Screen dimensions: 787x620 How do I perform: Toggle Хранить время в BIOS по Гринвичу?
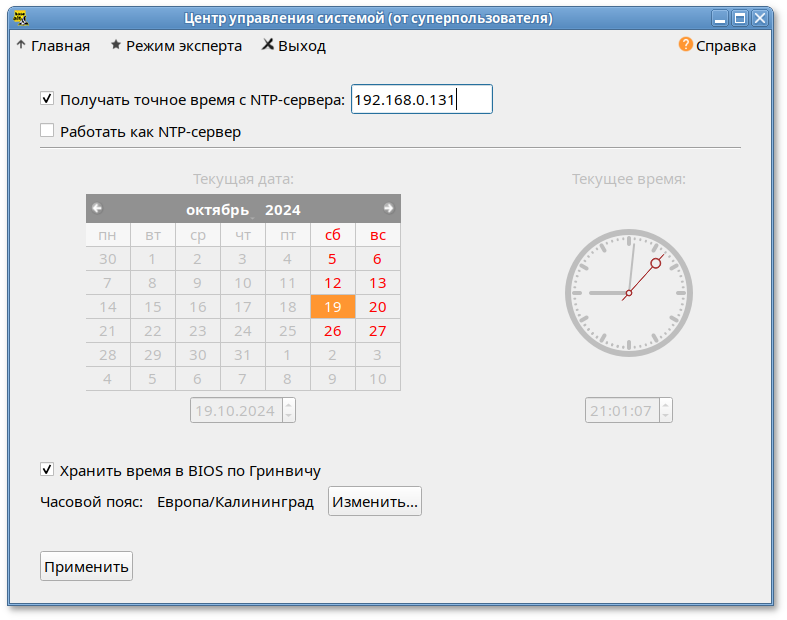47,470
